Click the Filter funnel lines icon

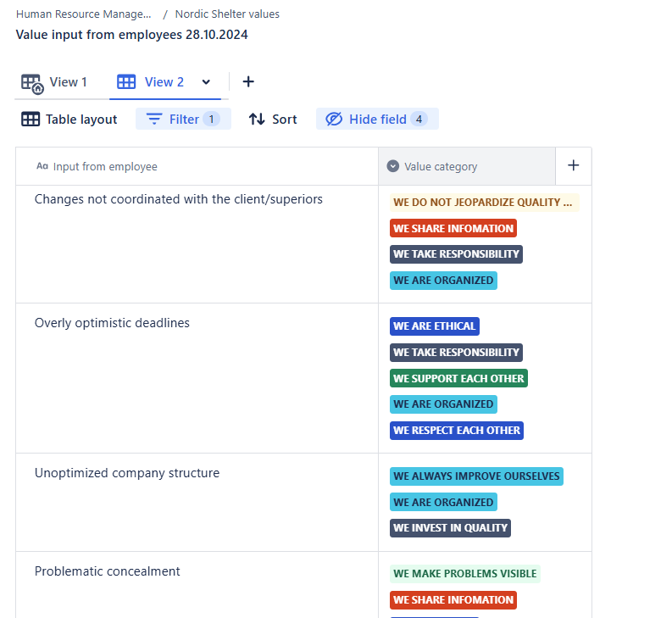pos(154,119)
